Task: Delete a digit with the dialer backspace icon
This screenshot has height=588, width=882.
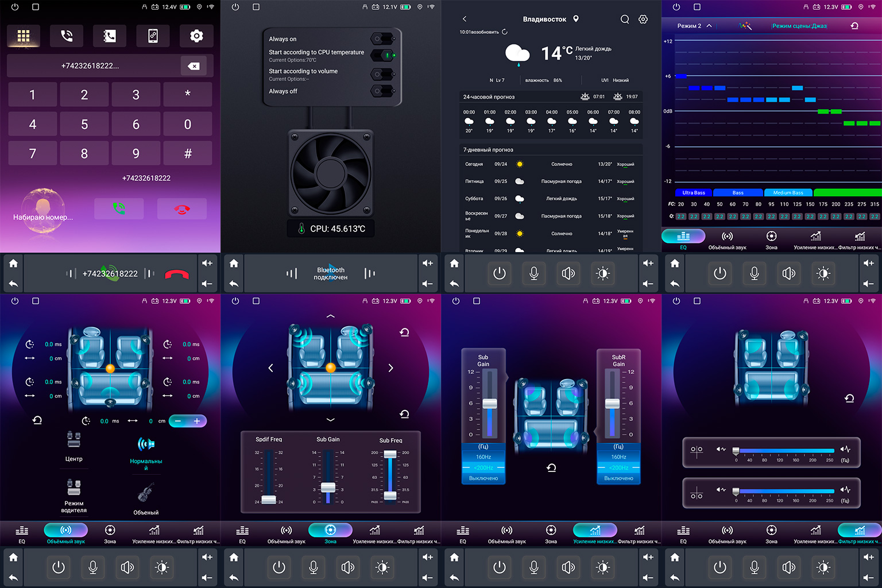Action: [194, 66]
